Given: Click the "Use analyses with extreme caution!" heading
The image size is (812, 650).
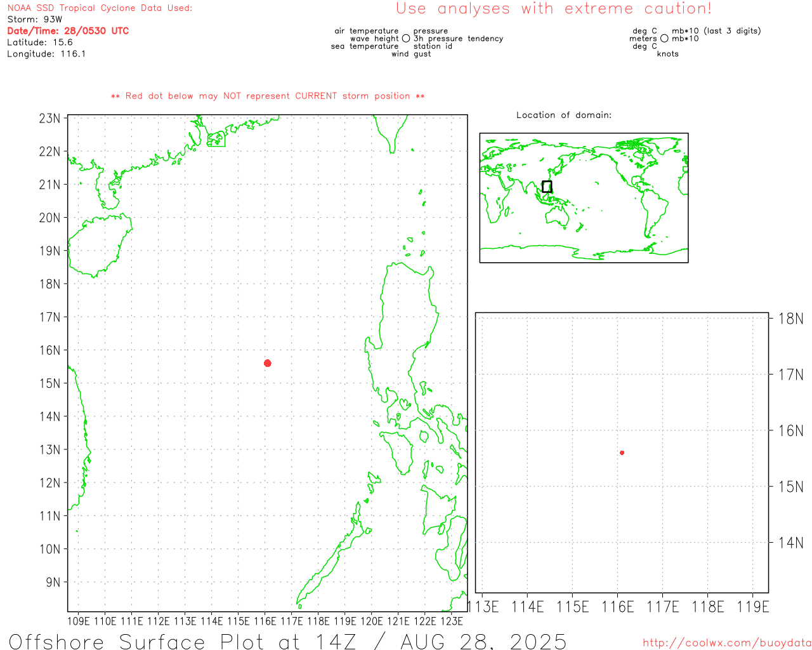Looking at the screenshot, I should coord(554,9).
